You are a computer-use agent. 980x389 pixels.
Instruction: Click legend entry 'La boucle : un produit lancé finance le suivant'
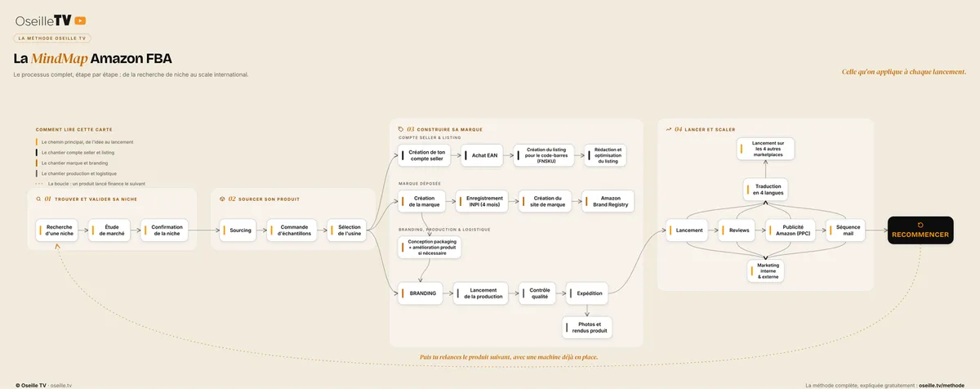[96, 184]
